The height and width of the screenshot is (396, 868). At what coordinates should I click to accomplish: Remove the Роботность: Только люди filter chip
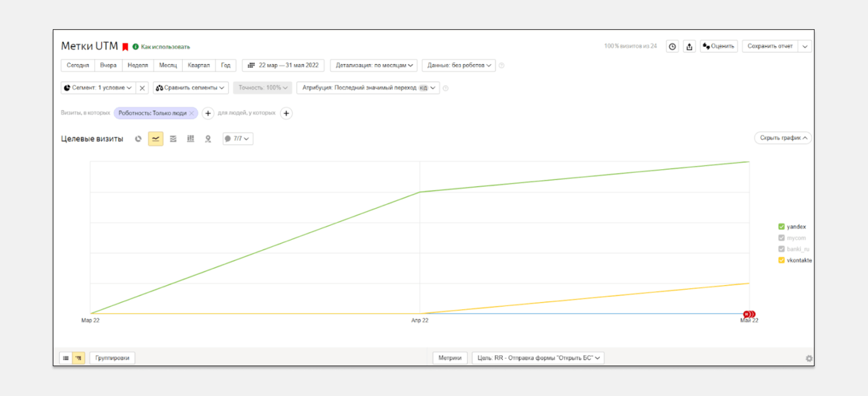192,113
